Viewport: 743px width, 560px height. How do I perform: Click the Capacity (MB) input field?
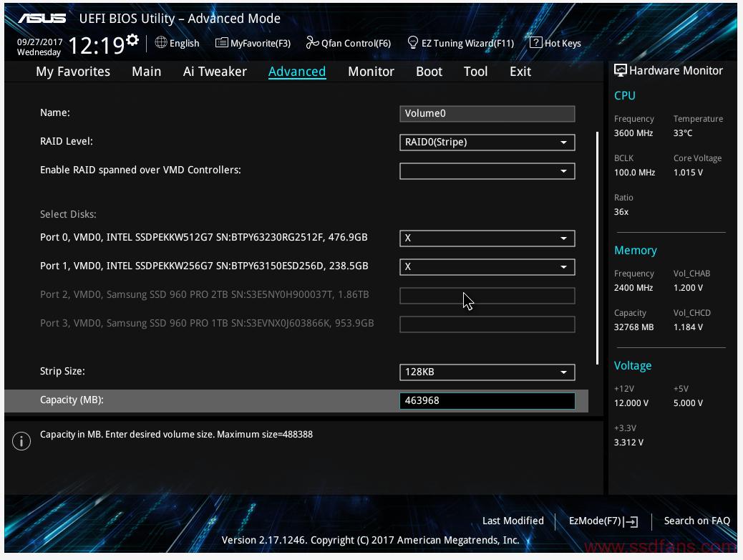pyautogui.click(x=487, y=401)
